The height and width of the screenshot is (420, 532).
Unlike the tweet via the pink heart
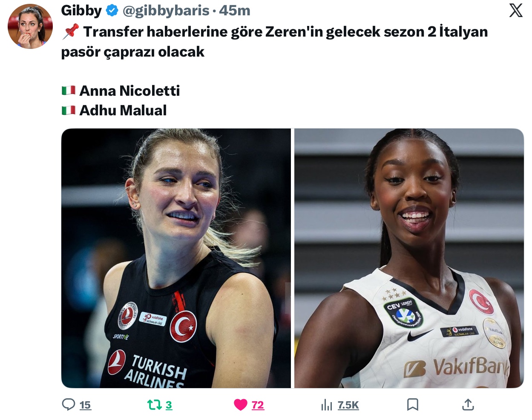[241, 405]
